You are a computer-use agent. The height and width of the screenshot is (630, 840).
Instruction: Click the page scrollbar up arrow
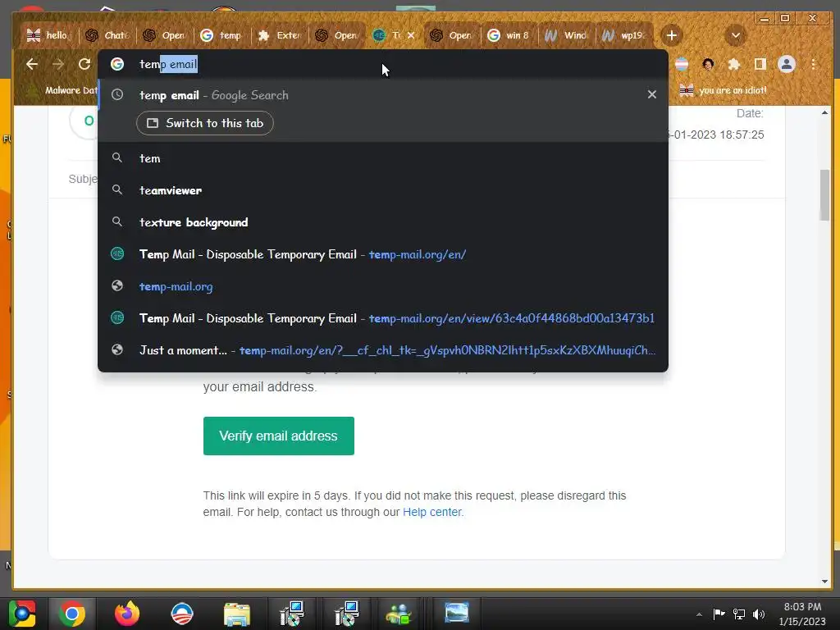[824, 112]
